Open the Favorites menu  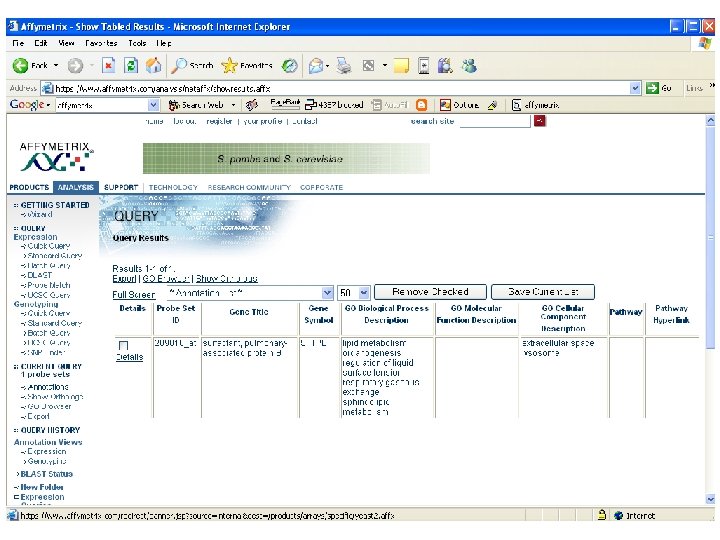point(101,43)
